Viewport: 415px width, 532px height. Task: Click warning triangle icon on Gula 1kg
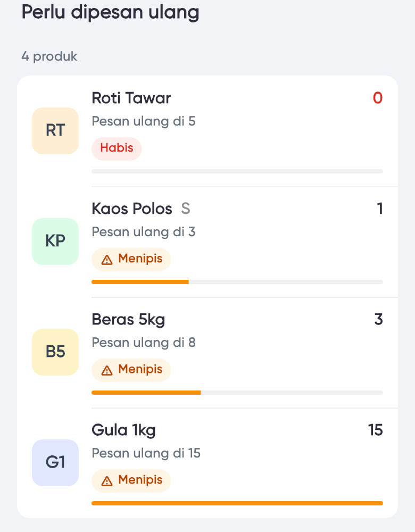[107, 481]
